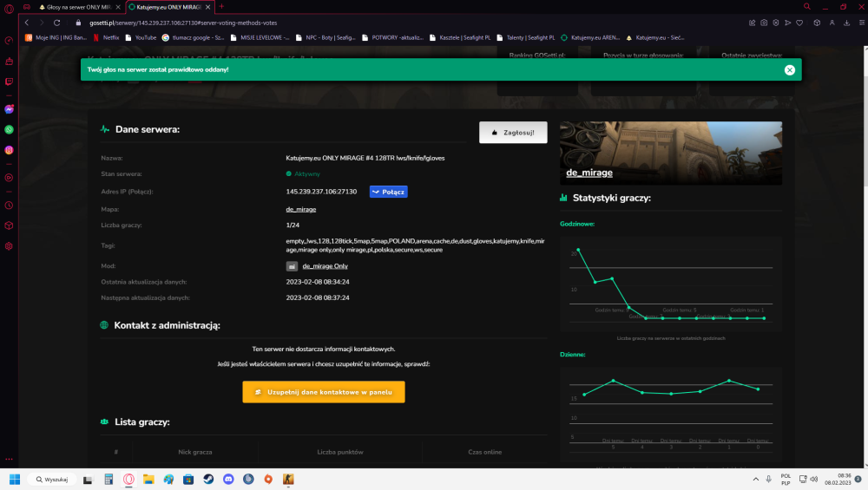Click the Windows taskbar 'Wyszukaj' search box
The width and height of the screenshot is (868, 490).
52,479
